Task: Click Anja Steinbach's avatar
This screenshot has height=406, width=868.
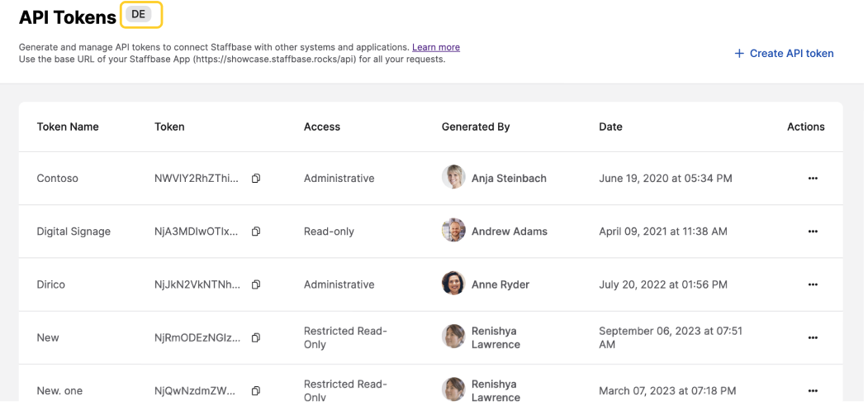Action: point(453,178)
